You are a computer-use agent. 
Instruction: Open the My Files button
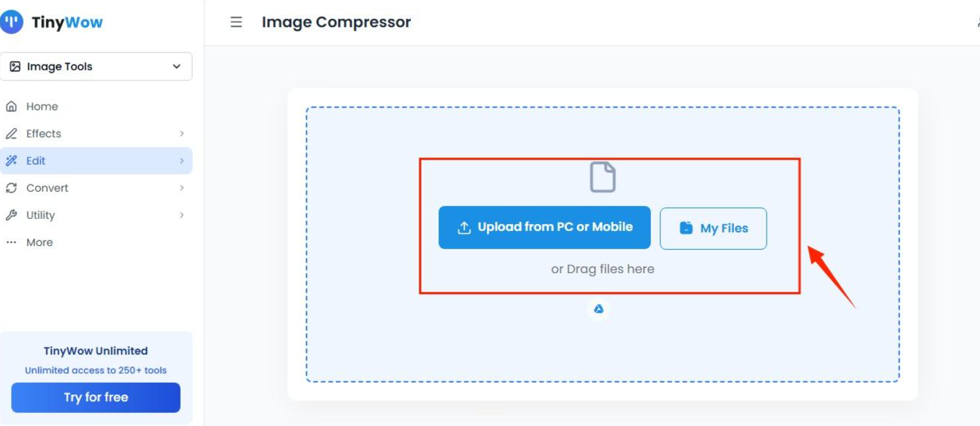click(x=713, y=228)
